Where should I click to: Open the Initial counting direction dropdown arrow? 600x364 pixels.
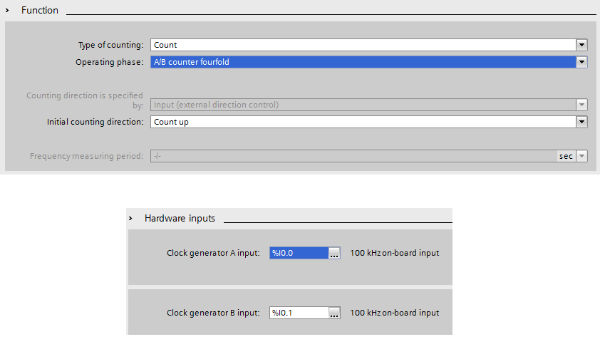coord(581,122)
